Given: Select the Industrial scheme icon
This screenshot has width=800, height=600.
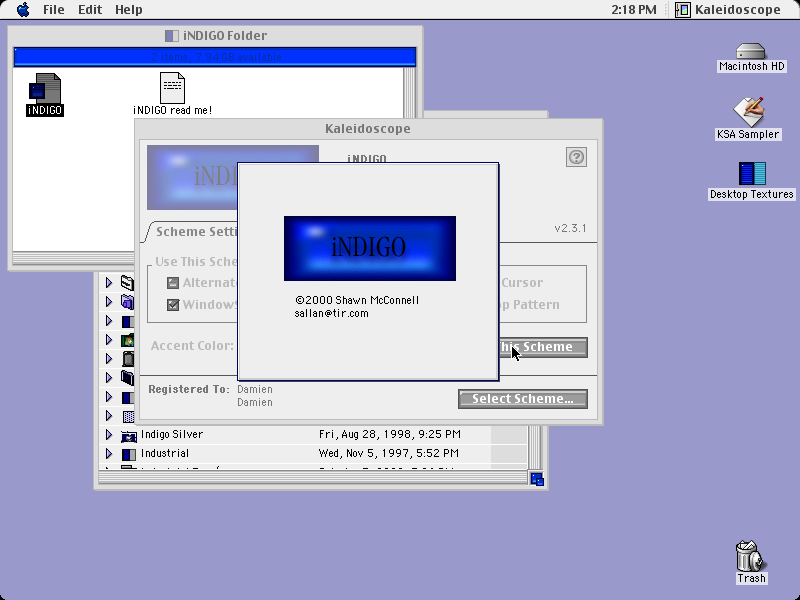Looking at the screenshot, I should coord(129,454).
